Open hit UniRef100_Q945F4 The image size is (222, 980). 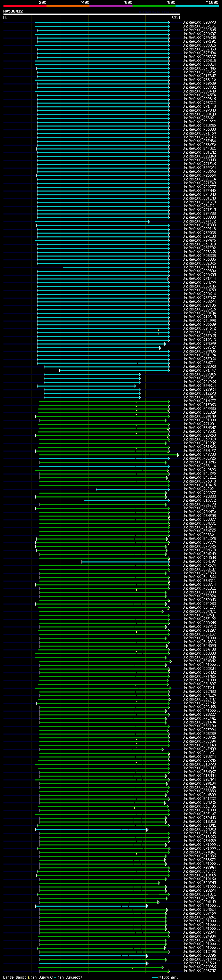(x=199, y=95)
